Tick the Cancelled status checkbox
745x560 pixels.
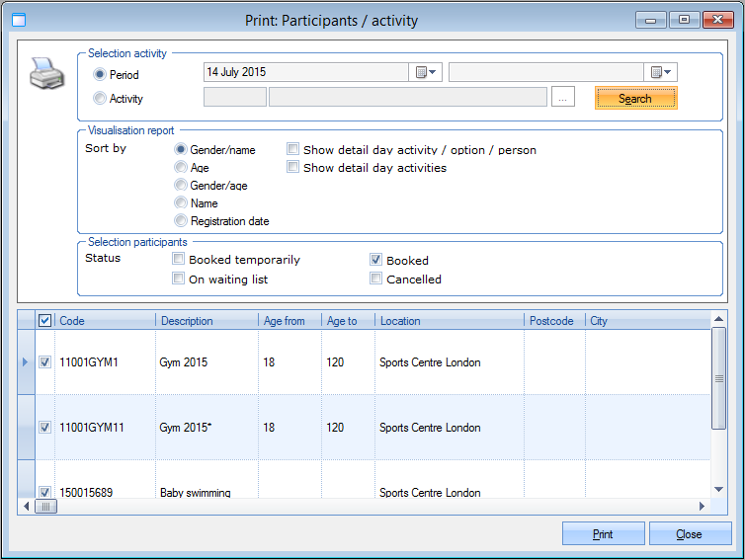376,279
